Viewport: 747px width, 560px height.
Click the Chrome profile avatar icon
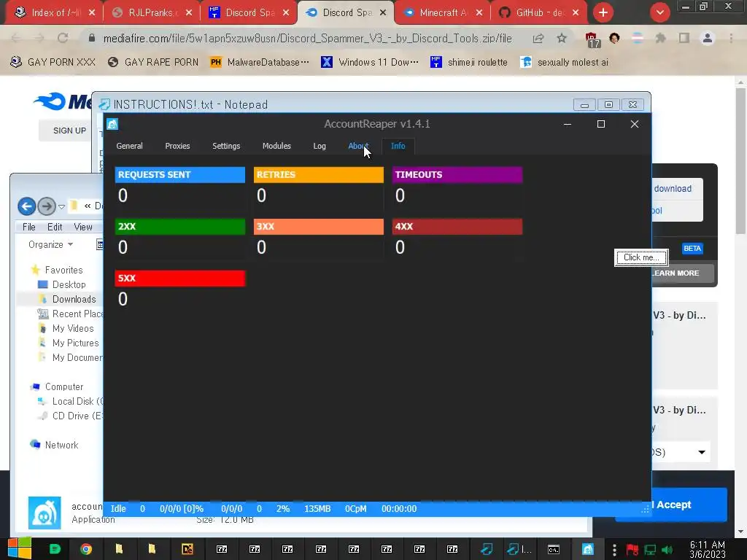[708, 38]
